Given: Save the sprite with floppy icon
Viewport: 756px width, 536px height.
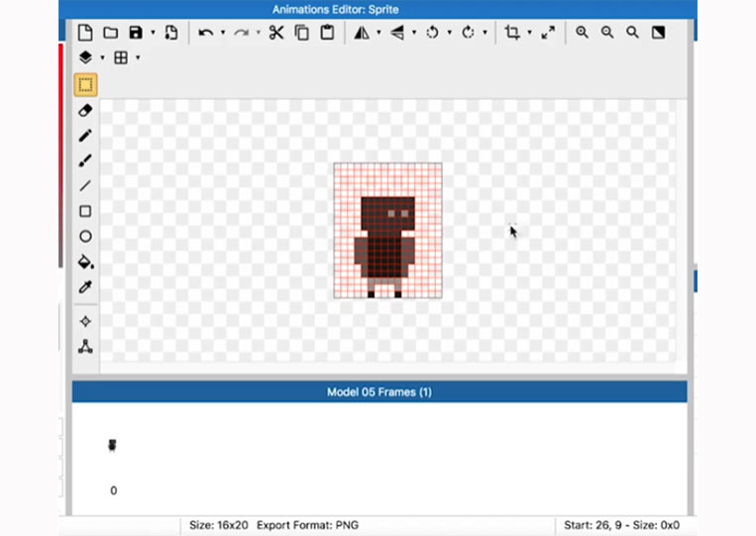Looking at the screenshot, I should coord(136,33).
